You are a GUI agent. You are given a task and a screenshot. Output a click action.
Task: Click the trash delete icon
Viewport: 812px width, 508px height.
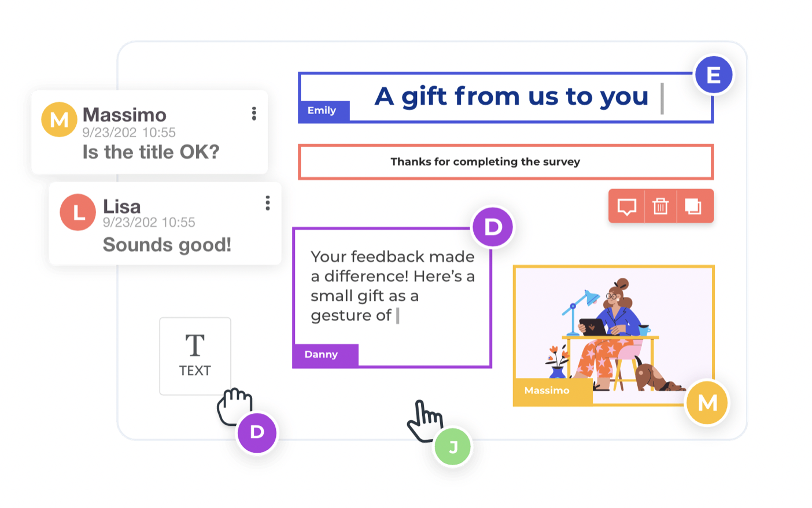660,206
